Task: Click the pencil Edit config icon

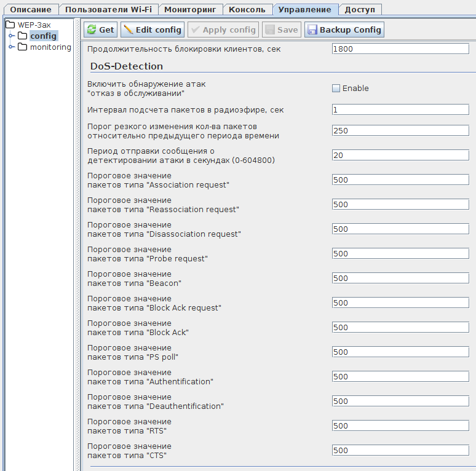Action: pyautogui.click(x=129, y=30)
